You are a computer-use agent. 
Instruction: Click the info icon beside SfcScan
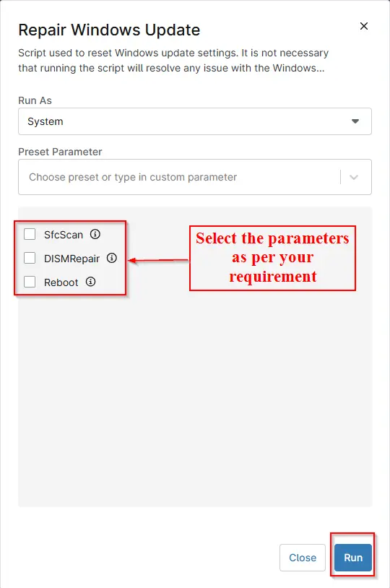click(x=95, y=234)
